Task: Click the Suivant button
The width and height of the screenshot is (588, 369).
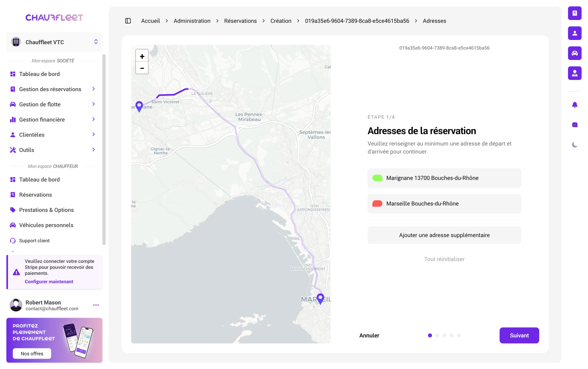Action: pos(519,335)
